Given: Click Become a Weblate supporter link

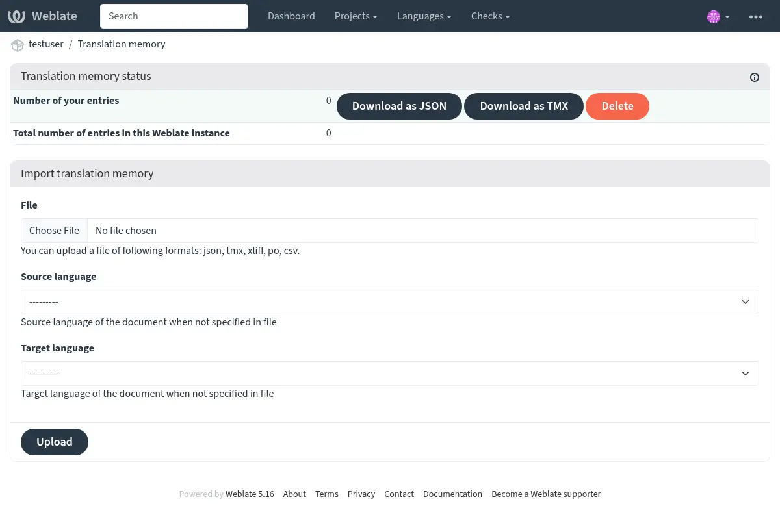Looking at the screenshot, I should [546, 494].
